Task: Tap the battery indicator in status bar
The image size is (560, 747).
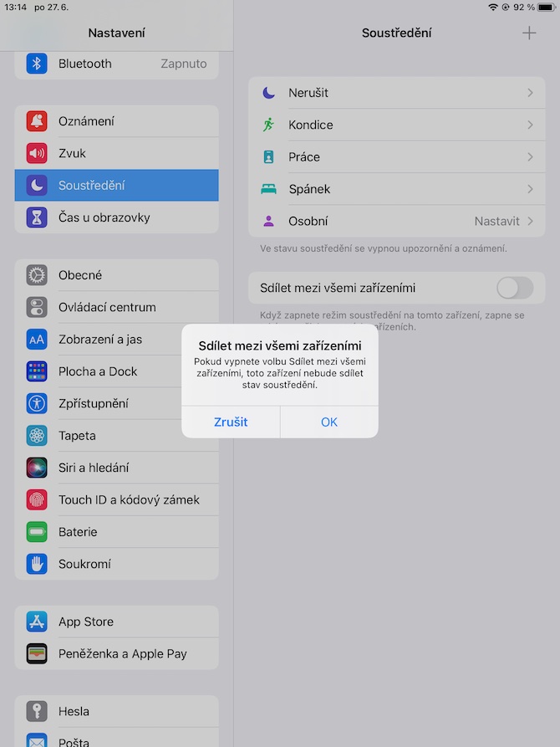Action: pos(546,8)
